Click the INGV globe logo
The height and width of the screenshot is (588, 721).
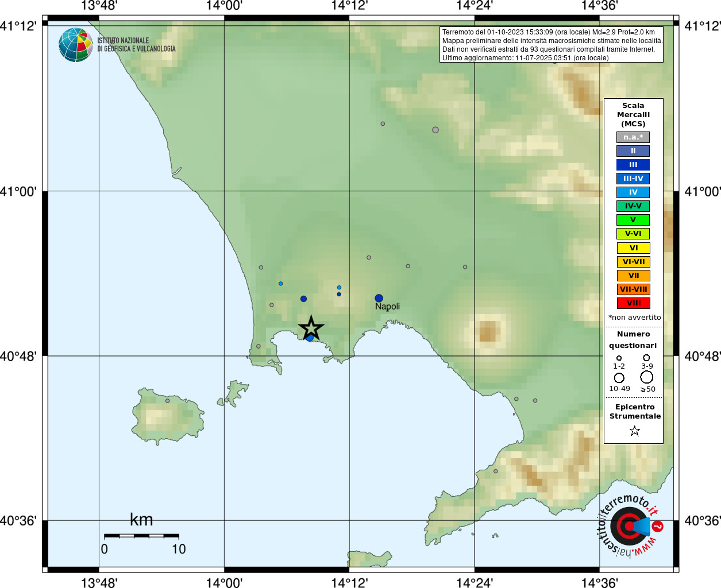[x=75, y=45]
